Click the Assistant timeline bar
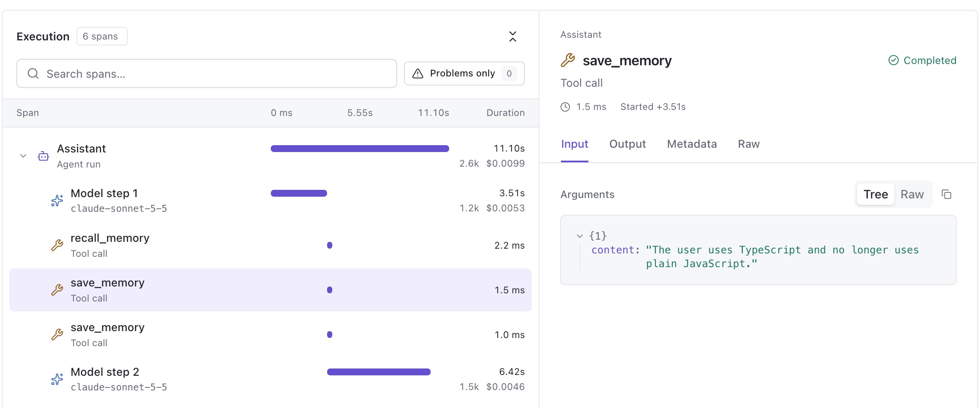 pos(360,149)
